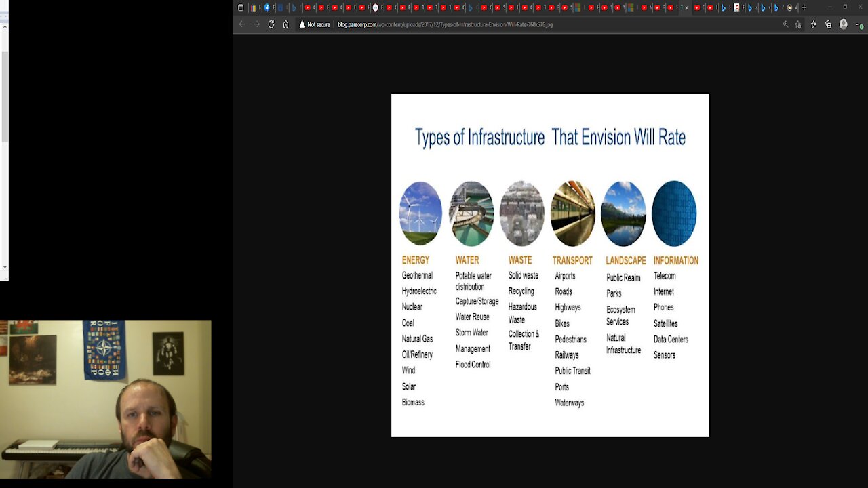Click the 'Parks' text

[614, 294]
